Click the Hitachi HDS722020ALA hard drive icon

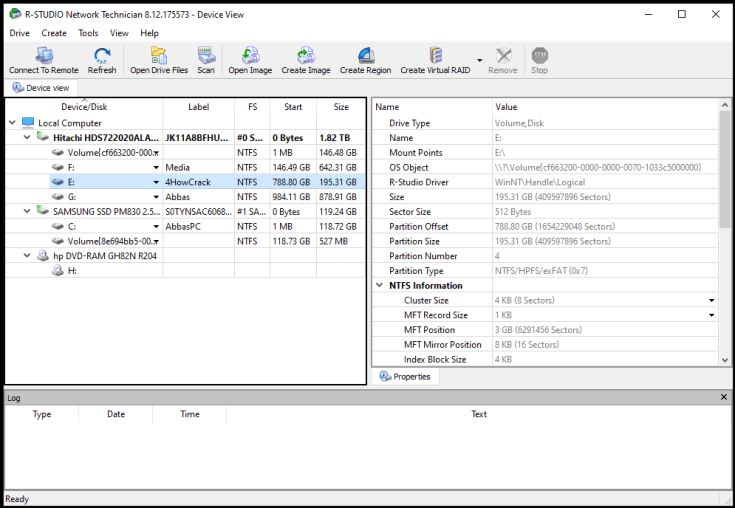[x=43, y=137]
